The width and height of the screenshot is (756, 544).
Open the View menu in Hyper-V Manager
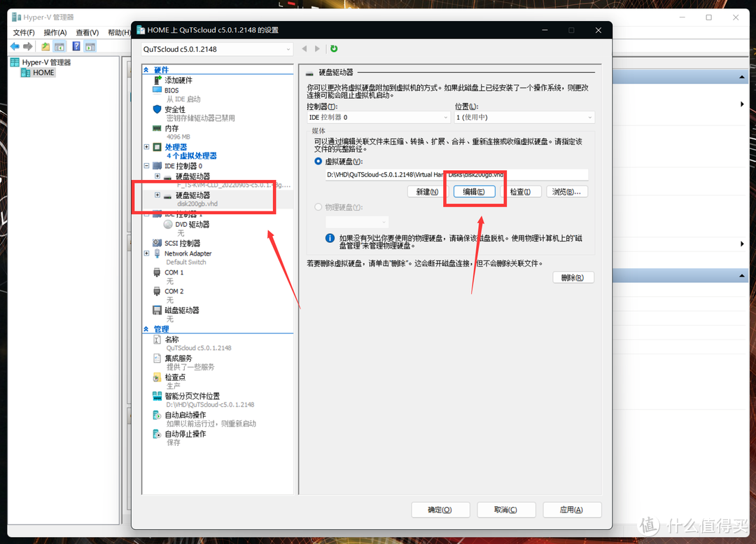tap(87, 32)
